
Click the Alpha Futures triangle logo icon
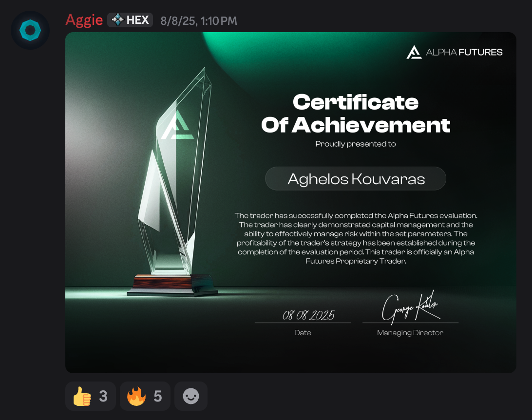pyautogui.click(x=414, y=52)
